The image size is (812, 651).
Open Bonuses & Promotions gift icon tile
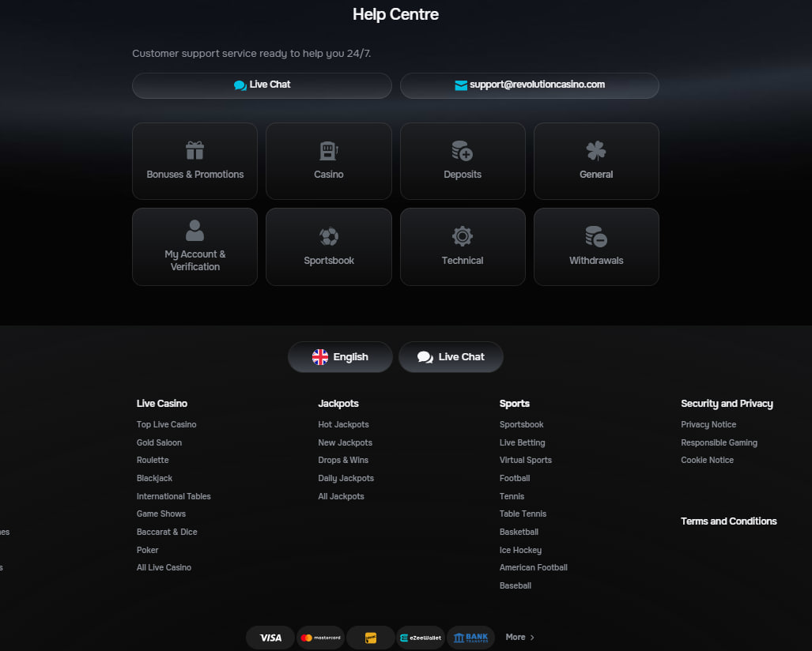pyautogui.click(x=195, y=150)
